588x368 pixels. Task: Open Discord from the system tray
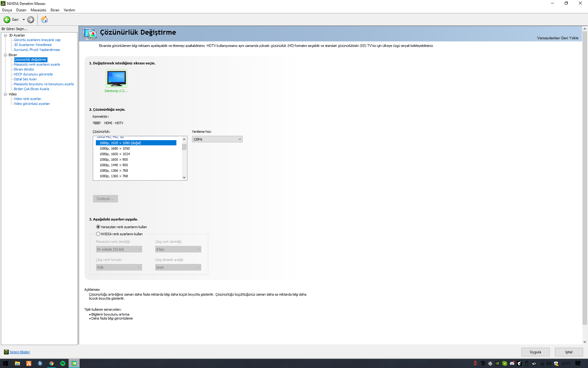[512, 363]
